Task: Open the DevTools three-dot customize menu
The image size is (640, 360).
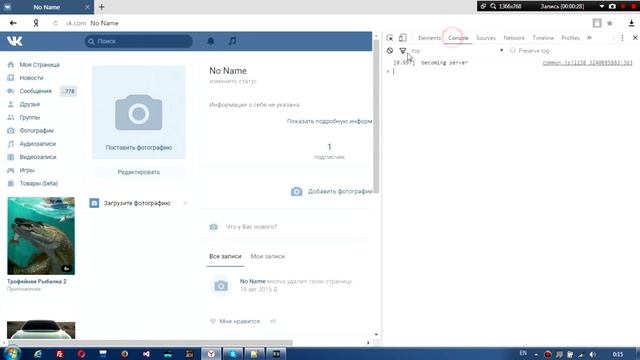Action: pos(622,38)
